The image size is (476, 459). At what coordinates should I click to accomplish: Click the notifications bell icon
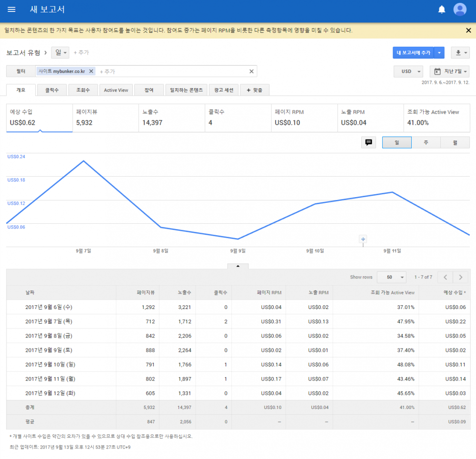[x=442, y=10]
